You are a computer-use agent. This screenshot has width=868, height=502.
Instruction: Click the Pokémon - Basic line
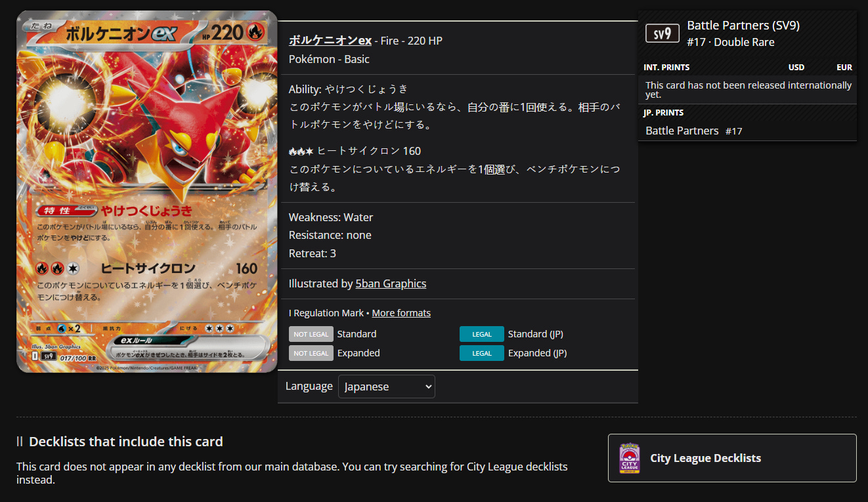[329, 59]
